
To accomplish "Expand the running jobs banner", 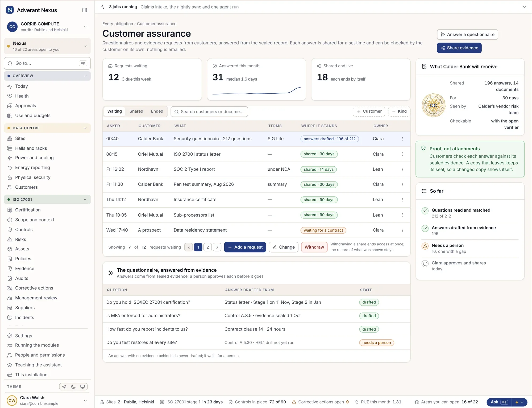I will (524, 7).
